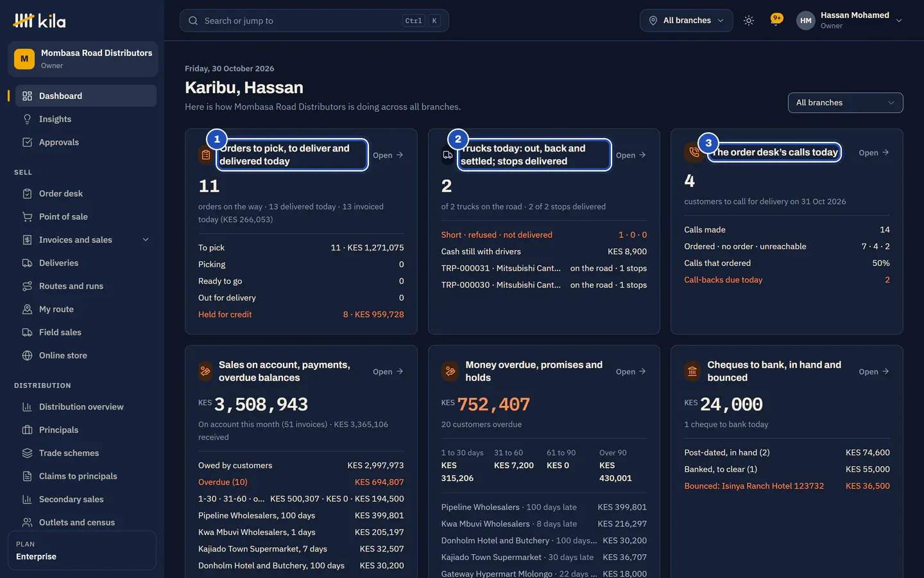
Task: Open the Money overdue, promises and holds card
Action: coord(631,371)
